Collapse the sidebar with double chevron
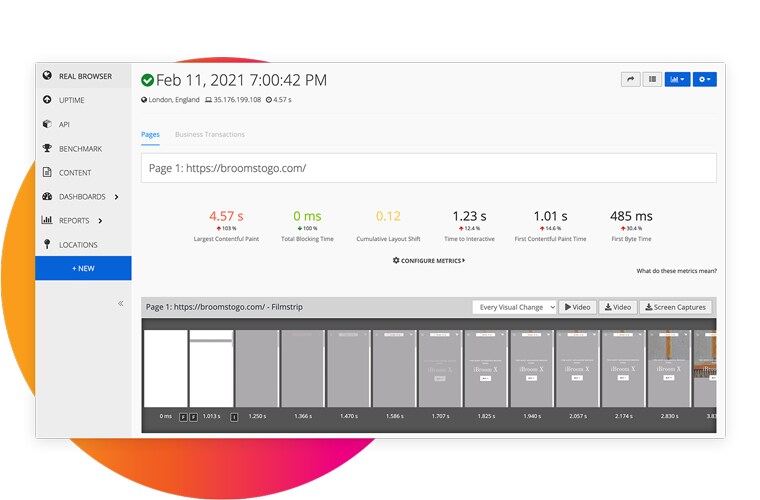Image resolution: width=760 pixels, height=500 pixels. click(x=121, y=303)
